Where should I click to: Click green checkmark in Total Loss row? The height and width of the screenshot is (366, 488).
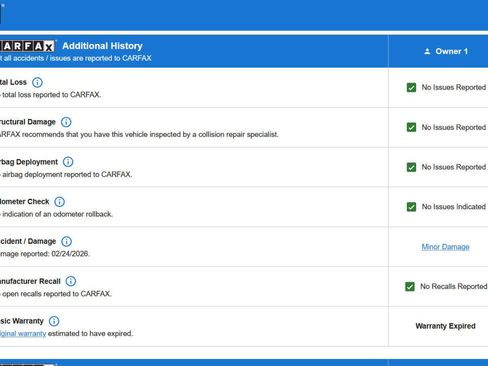[x=411, y=87]
